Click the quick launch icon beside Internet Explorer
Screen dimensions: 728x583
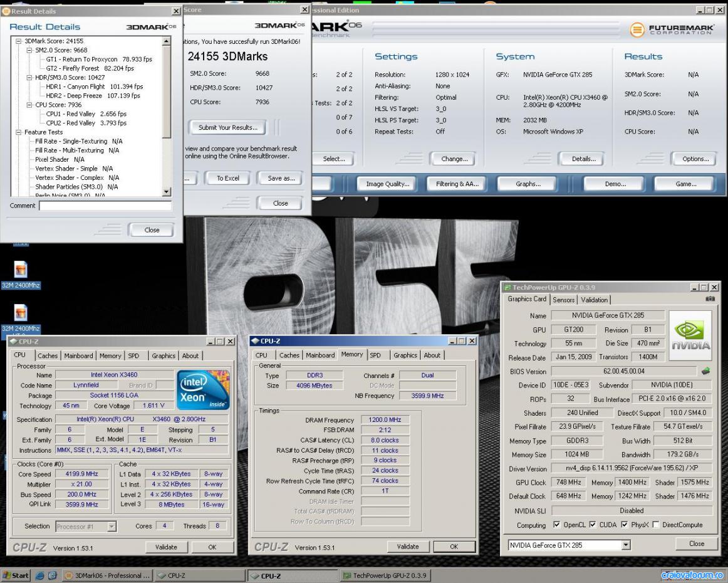pos(52,575)
